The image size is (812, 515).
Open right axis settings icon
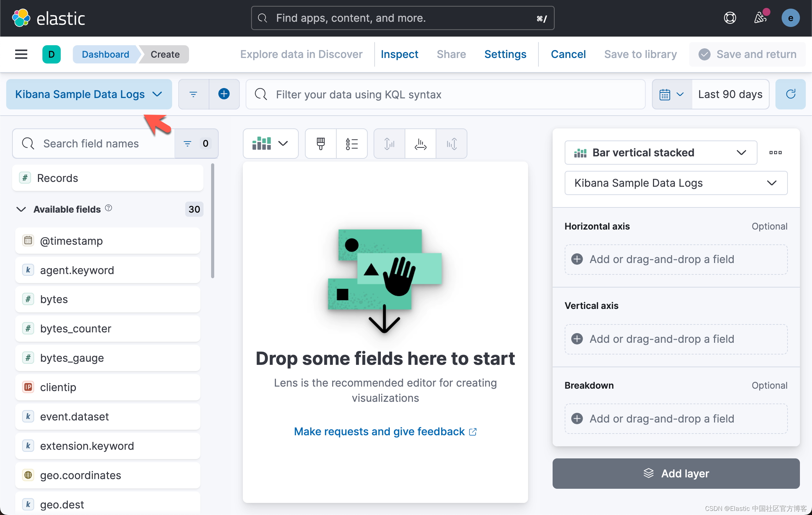pyautogui.click(x=452, y=144)
